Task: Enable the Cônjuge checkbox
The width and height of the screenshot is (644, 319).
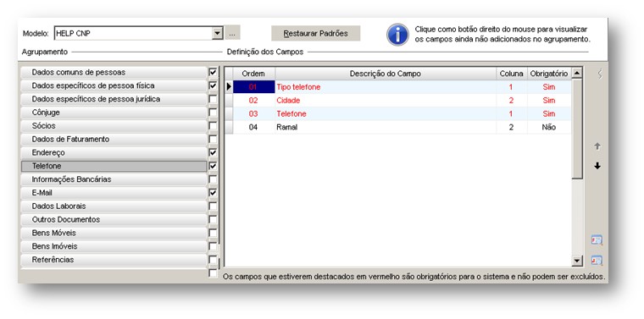Action: (x=213, y=113)
